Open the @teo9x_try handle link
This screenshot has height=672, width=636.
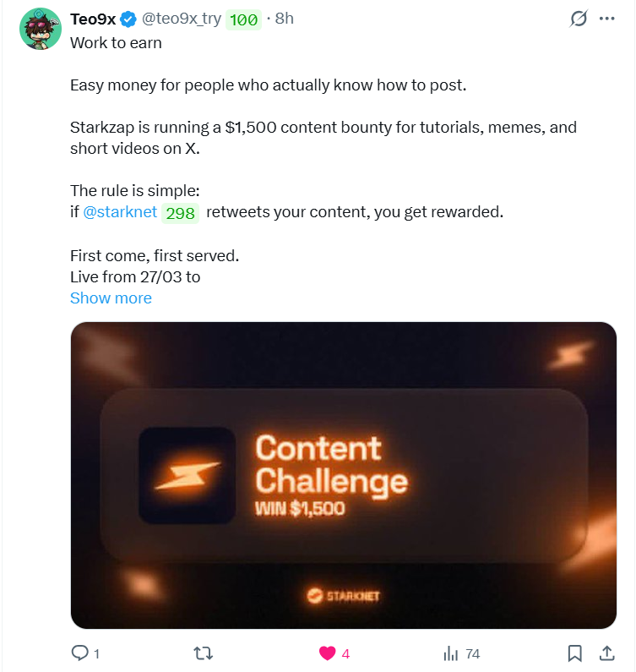[181, 19]
